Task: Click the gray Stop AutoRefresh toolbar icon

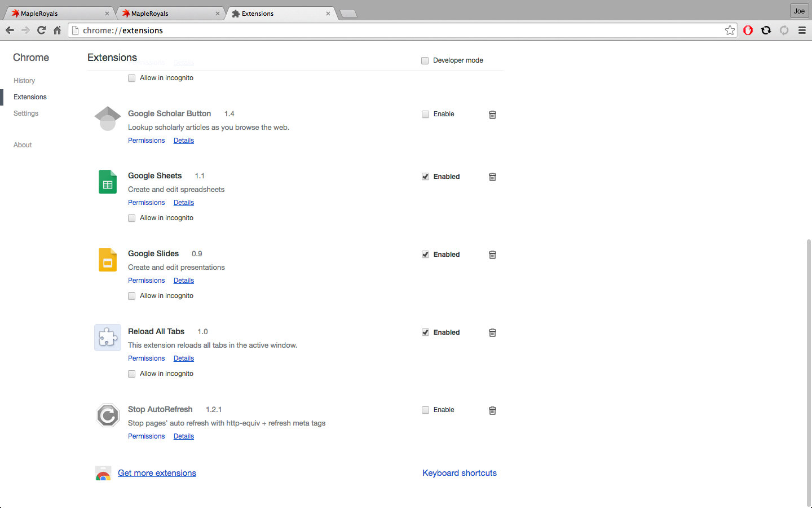Action: pyautogui.click(x=784, y=30)
